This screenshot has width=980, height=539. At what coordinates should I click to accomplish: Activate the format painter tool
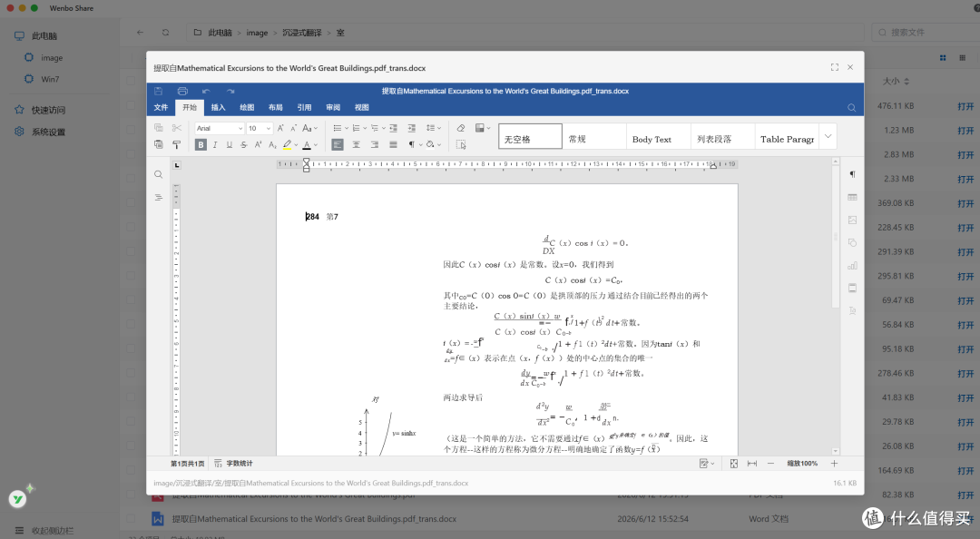pyautogui.click(x=177, y=144)
